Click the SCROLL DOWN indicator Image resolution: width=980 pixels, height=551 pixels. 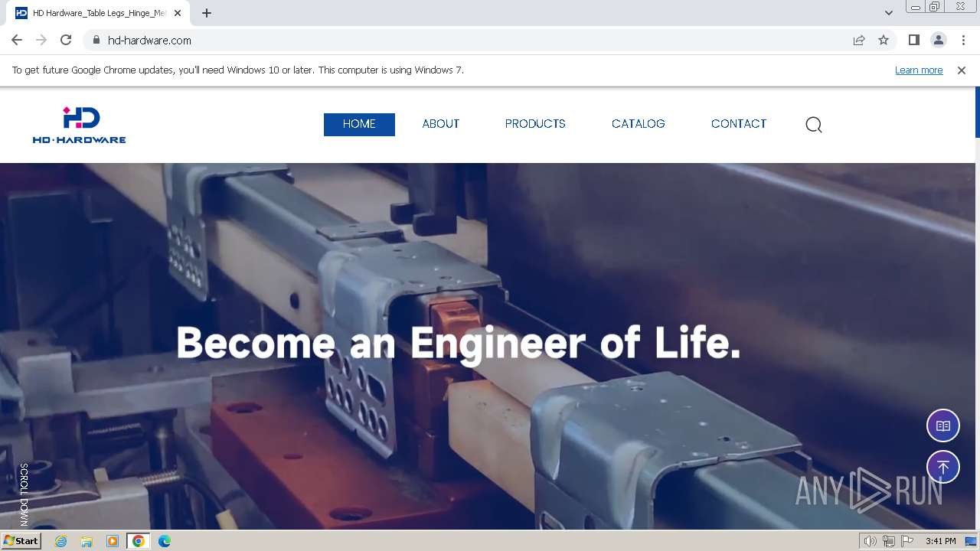click(24, 494)
